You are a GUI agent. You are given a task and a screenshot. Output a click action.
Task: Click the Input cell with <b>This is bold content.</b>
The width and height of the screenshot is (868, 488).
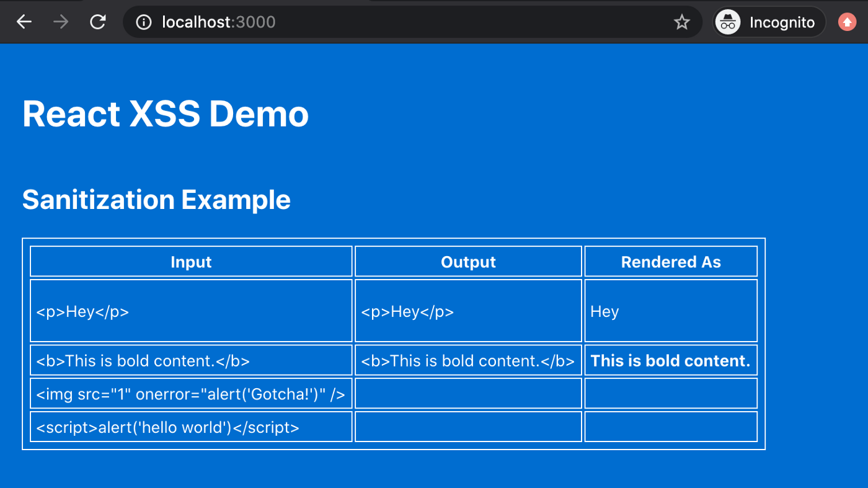pyautogui.click(x=191, y=360)
